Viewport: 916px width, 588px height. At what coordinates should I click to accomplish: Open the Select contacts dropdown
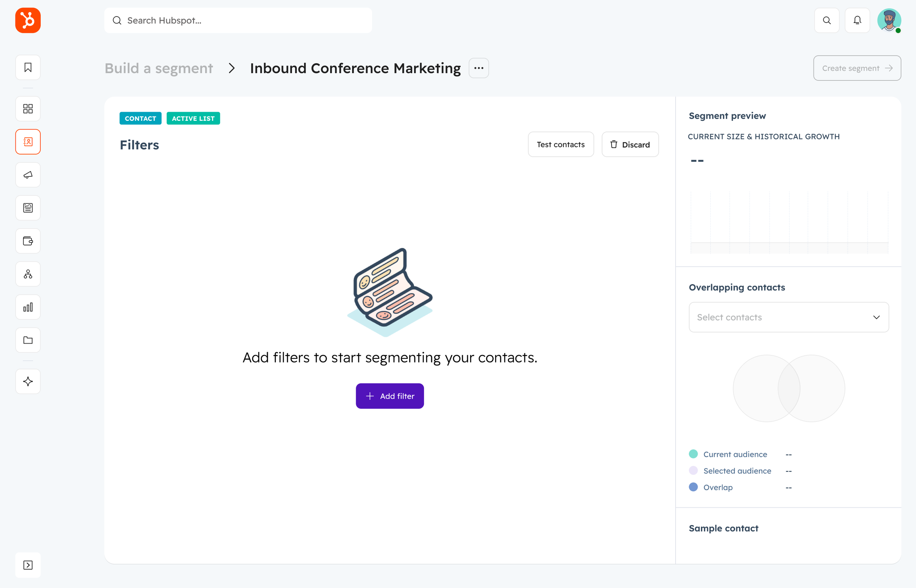pyautogui.click(x=788, y=317)
